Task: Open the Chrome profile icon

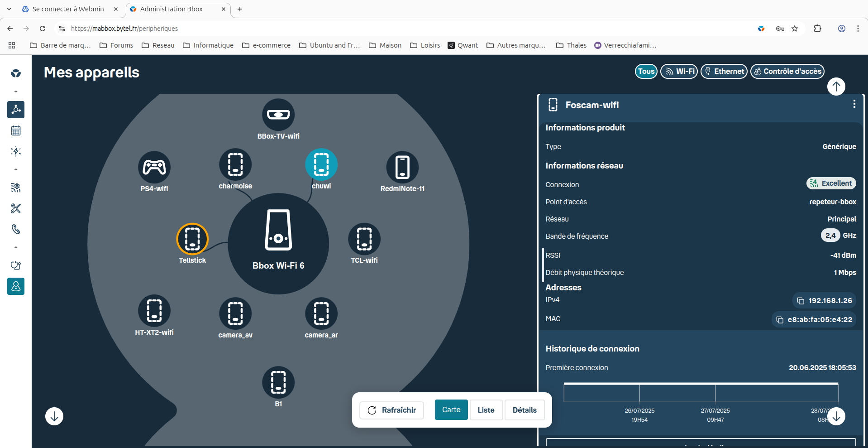Action: tap(842, 29)
